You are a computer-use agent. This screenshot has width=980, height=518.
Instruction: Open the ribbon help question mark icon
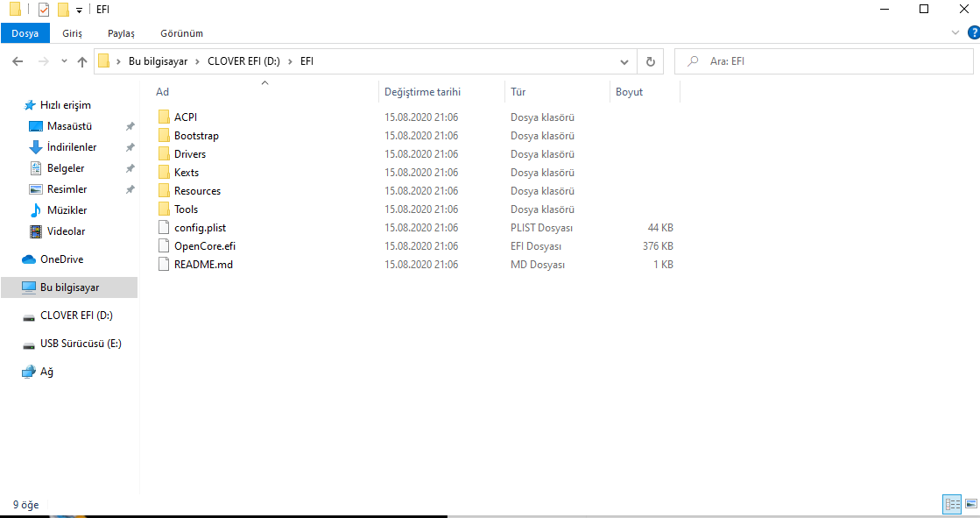pyautogui.click(x=970, y=32)
